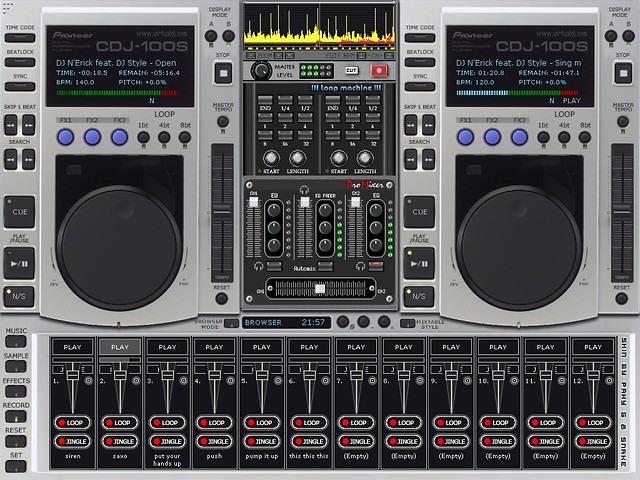Click volume fader of sample 5
Screen dimensions: 640x480
coord(262,376)
